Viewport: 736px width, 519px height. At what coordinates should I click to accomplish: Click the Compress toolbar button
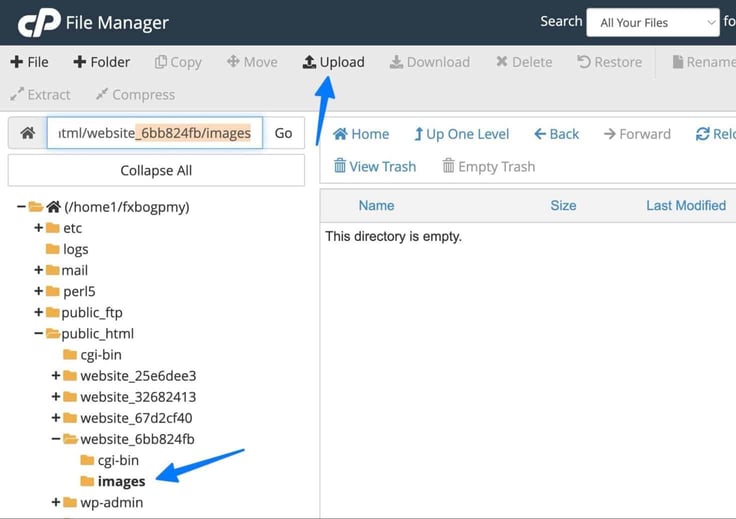[135, 95]
